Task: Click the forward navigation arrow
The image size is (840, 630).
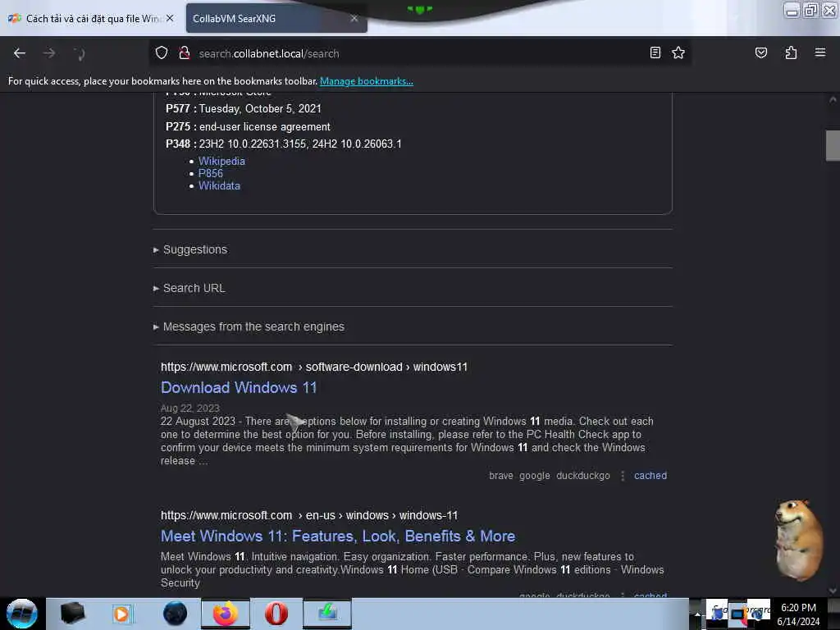Action: point(48,53)
